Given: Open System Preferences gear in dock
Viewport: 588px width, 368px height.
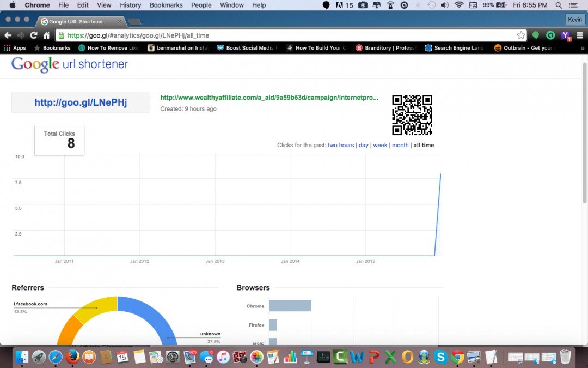Looking at the screenshot, I should [x=173, y=357].
